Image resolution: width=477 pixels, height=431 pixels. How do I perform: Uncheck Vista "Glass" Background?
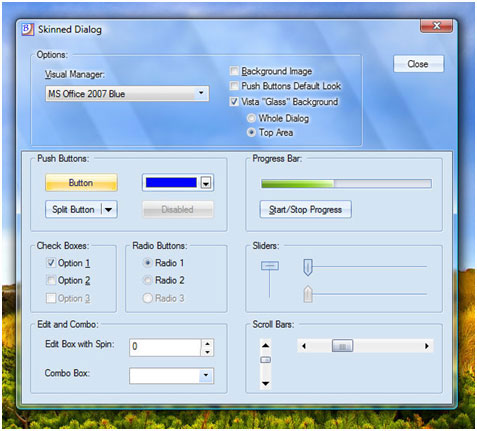click(234, 101)
